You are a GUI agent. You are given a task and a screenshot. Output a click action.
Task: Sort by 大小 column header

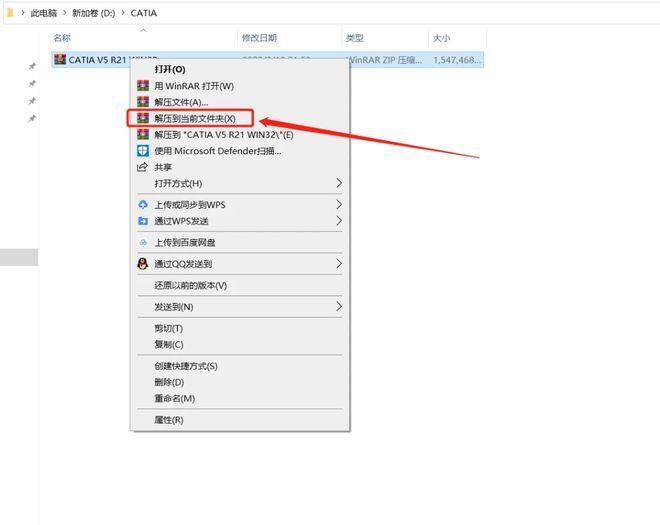442,38
